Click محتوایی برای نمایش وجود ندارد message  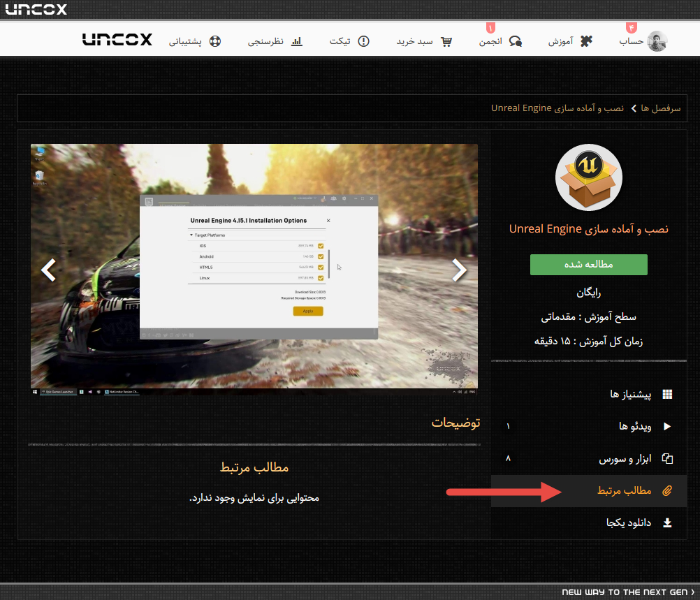click(254, 498)
